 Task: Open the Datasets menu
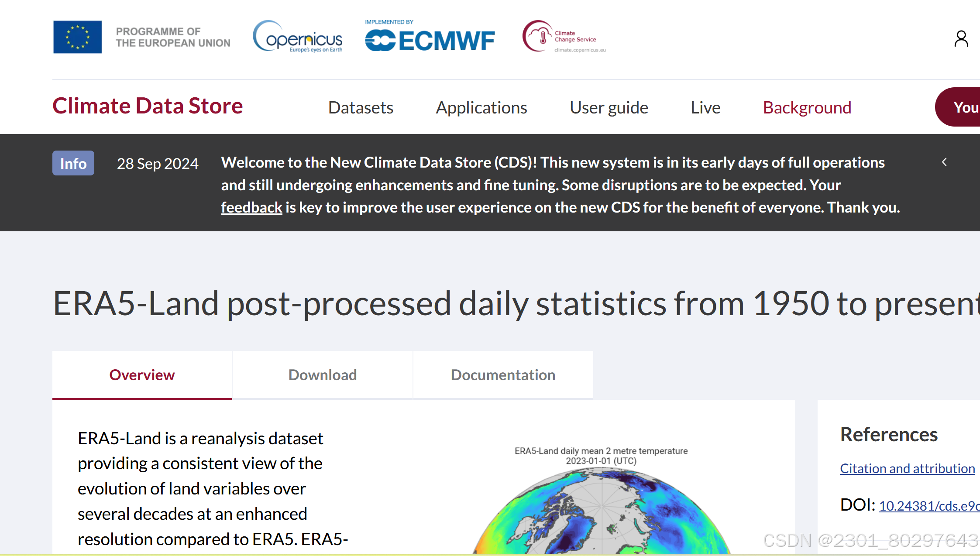[361, 107]
